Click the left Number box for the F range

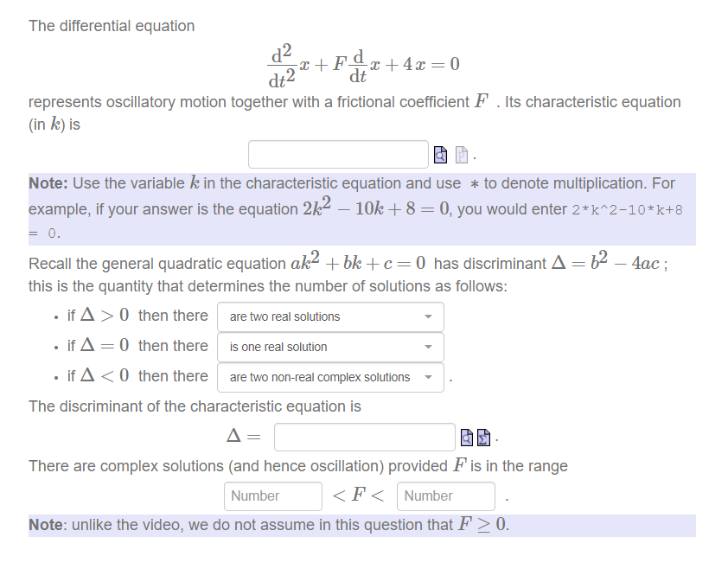(272, 495)
